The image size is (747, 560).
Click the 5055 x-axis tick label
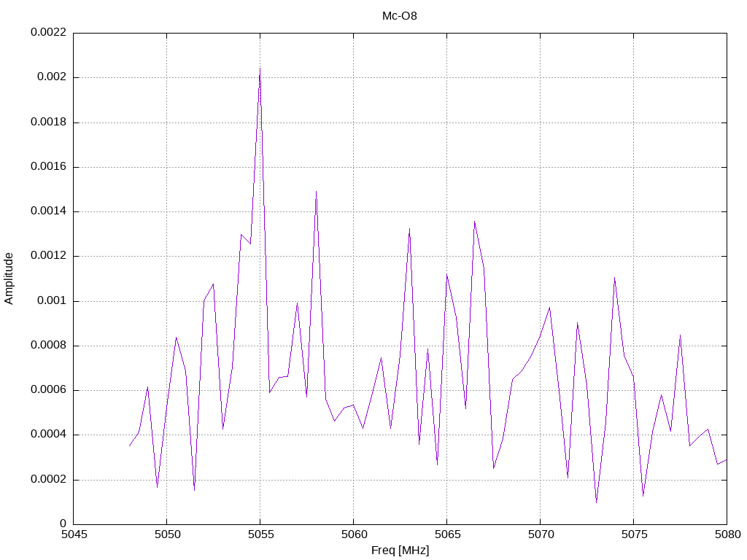pos(260,534)
